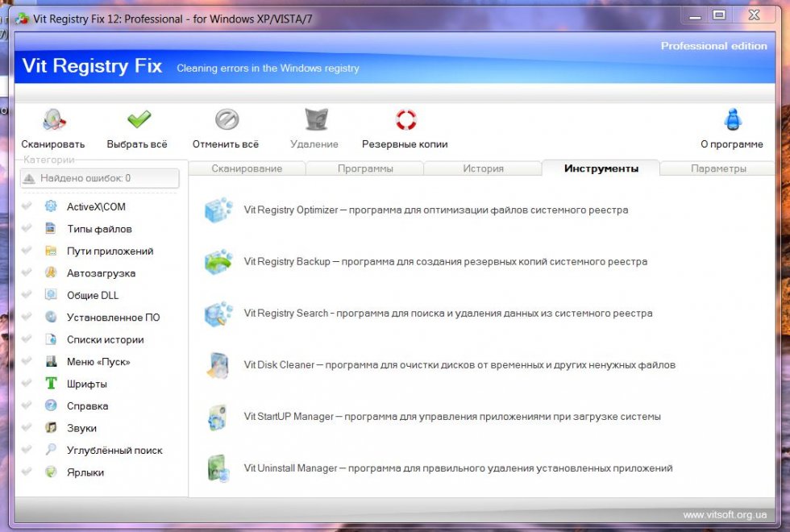The height and width of the screenshot is (532, 790).
Task: Click the Звуки music note icon
Action: pyautogui.click(x=51, y=428)
